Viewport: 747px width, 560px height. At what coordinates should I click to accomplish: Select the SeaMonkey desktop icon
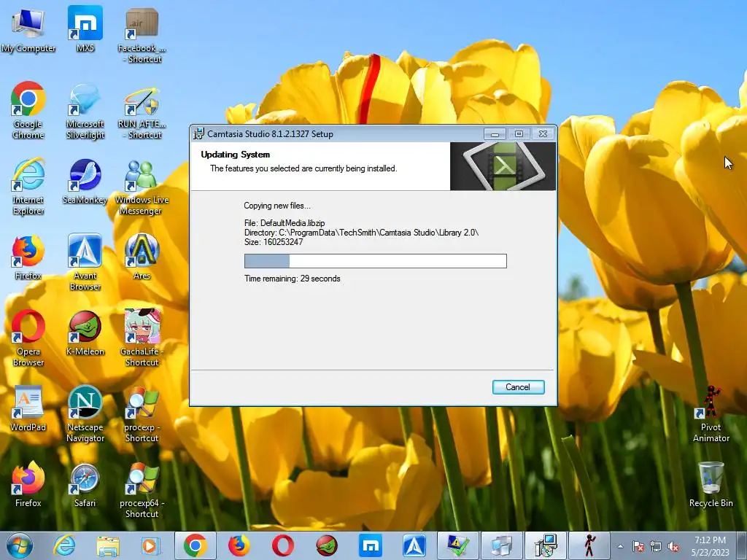pyautogui.click(x=85, y=182)
